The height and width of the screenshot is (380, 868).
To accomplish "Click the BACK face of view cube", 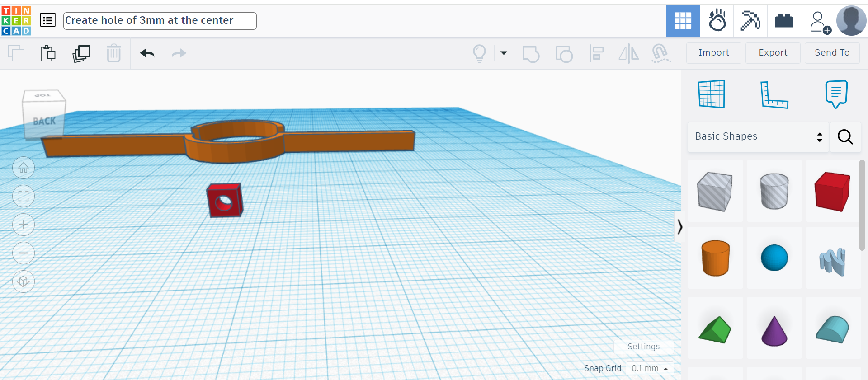I will [44, 121].
